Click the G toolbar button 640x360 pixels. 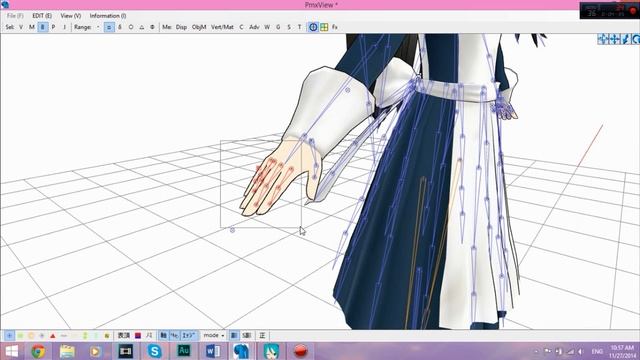coord(278,27)
